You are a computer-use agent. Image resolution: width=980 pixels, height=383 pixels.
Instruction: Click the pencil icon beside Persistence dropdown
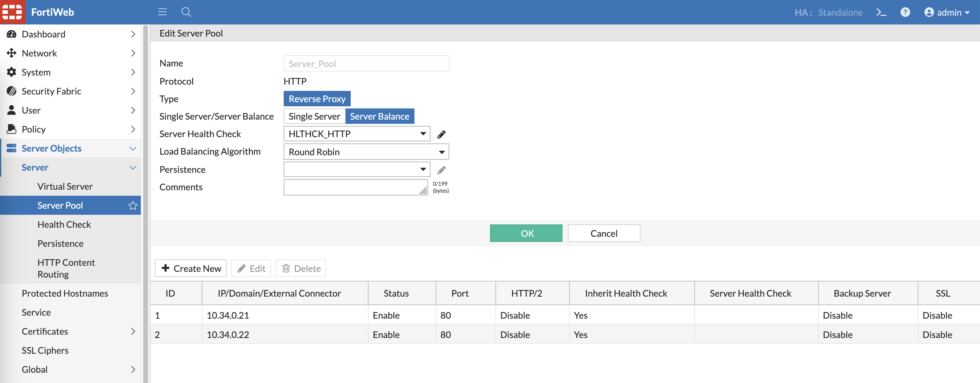[441, 170]
